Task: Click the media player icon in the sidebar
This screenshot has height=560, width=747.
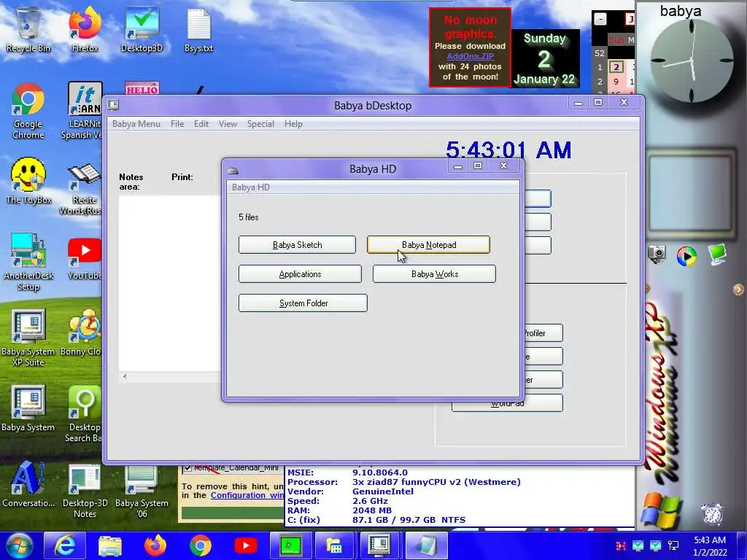Action: [686, 256]
